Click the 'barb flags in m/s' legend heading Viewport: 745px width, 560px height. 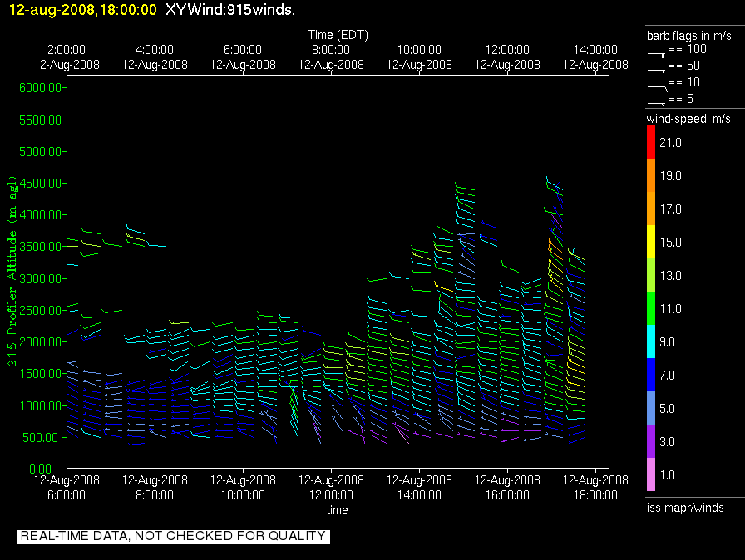pos(689,36)
